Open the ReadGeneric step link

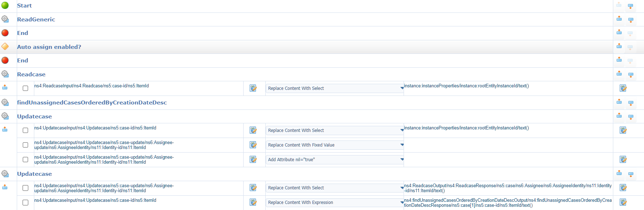pos(36,19)
